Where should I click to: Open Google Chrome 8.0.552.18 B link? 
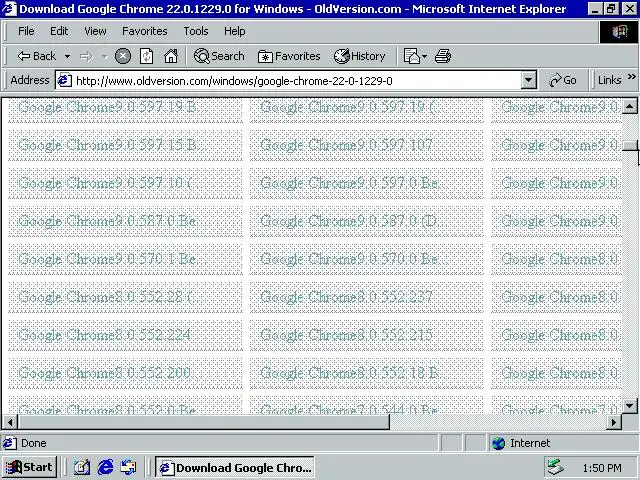(349, 373)
